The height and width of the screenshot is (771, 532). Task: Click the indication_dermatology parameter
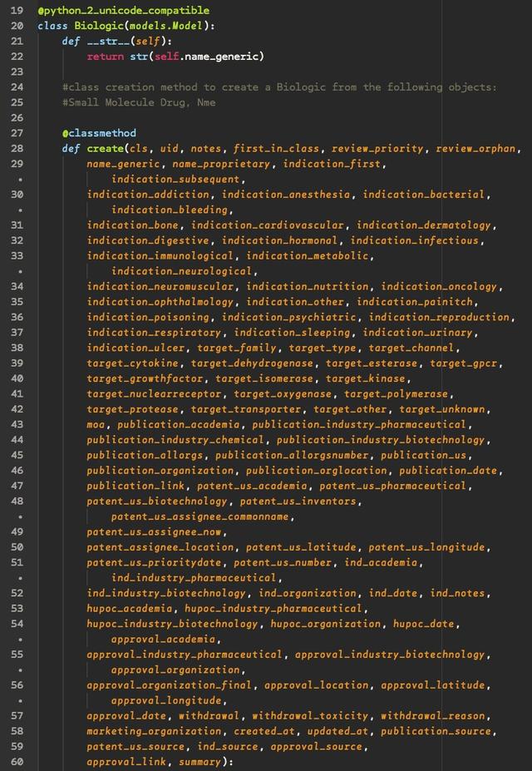point(424,225)
